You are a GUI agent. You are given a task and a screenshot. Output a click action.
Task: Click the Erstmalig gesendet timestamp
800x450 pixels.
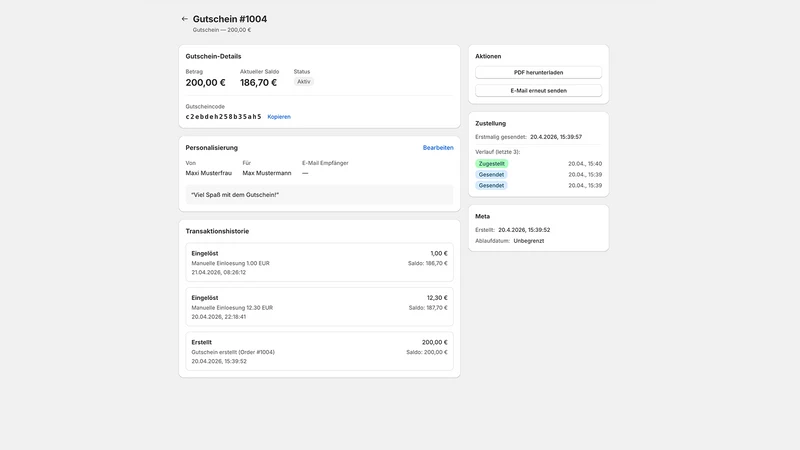coord(556,137)
